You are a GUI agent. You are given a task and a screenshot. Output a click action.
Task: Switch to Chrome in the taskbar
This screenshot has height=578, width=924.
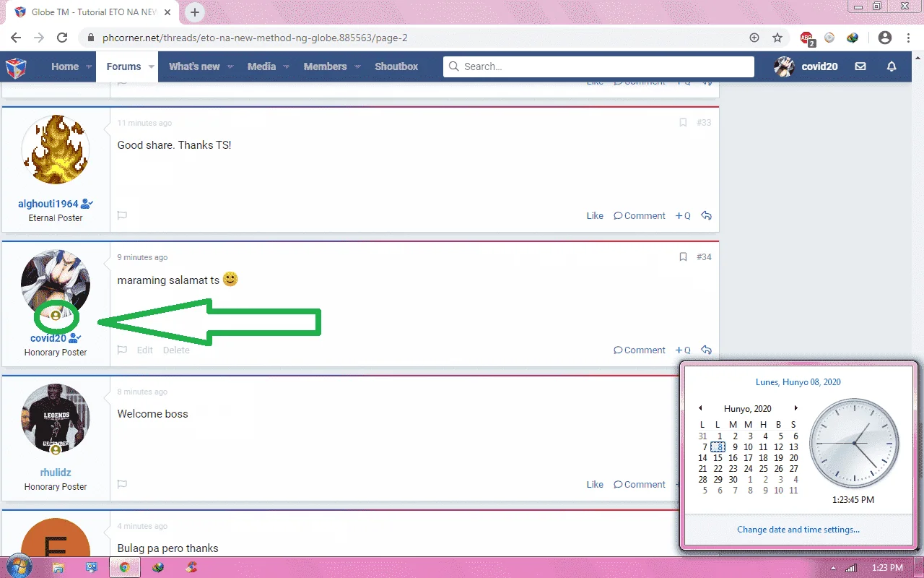click(x=124, y=567)
